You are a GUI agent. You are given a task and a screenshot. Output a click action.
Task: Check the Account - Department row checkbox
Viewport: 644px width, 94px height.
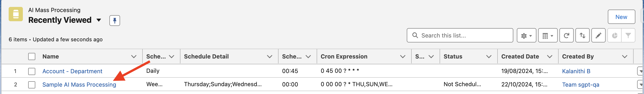pos(32,71)
